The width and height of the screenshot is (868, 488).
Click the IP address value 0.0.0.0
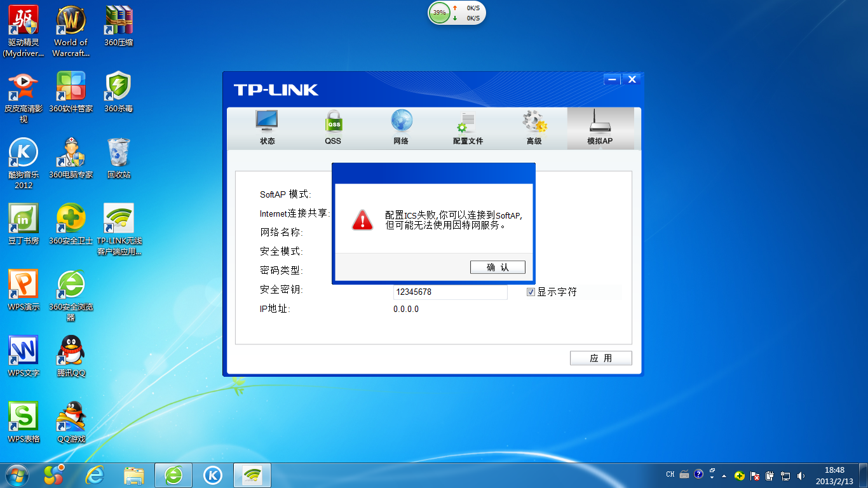click(x=406, y=309)
